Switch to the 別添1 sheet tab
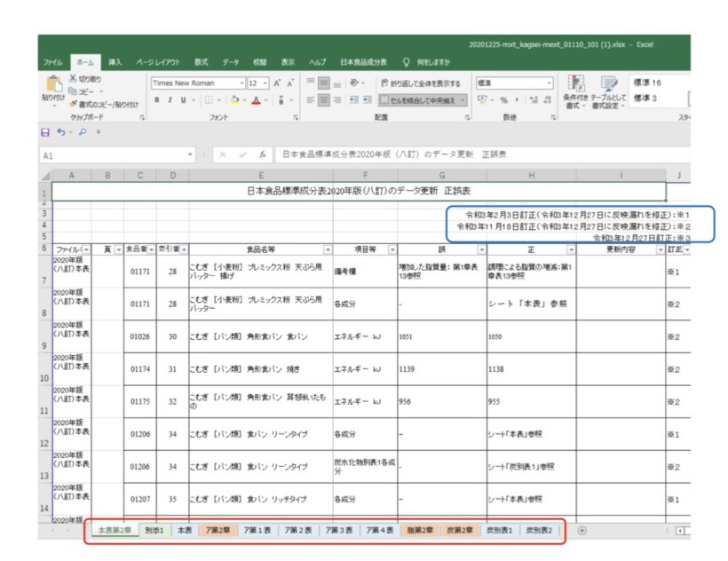This screenshot has width=728, height=561. [x=154, y=530]
